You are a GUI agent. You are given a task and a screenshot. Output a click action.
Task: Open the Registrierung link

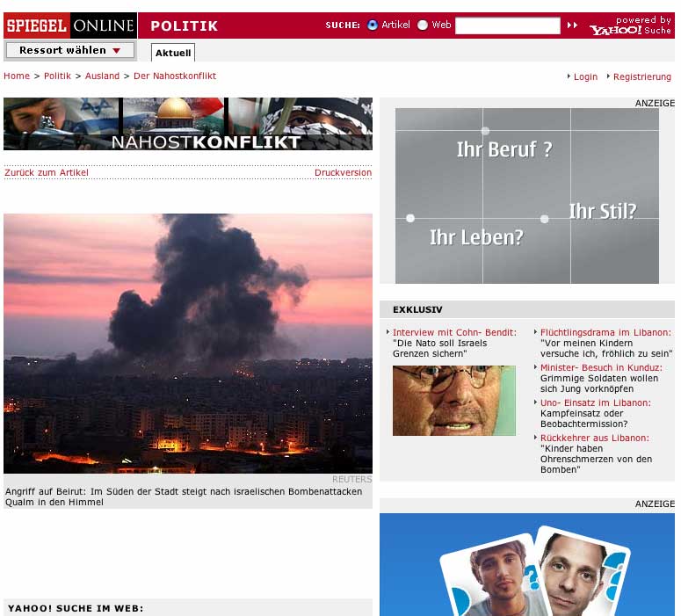(641, 77)
